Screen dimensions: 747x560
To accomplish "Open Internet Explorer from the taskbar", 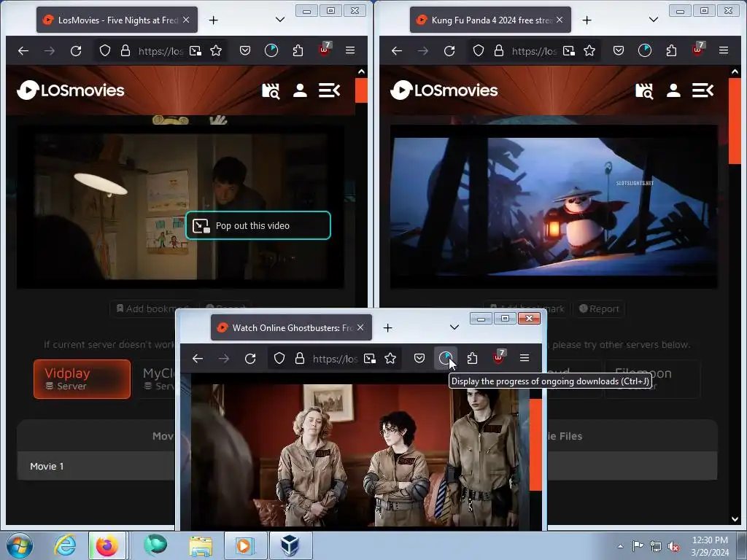I will pyautogui.click(x=65, y=545).
